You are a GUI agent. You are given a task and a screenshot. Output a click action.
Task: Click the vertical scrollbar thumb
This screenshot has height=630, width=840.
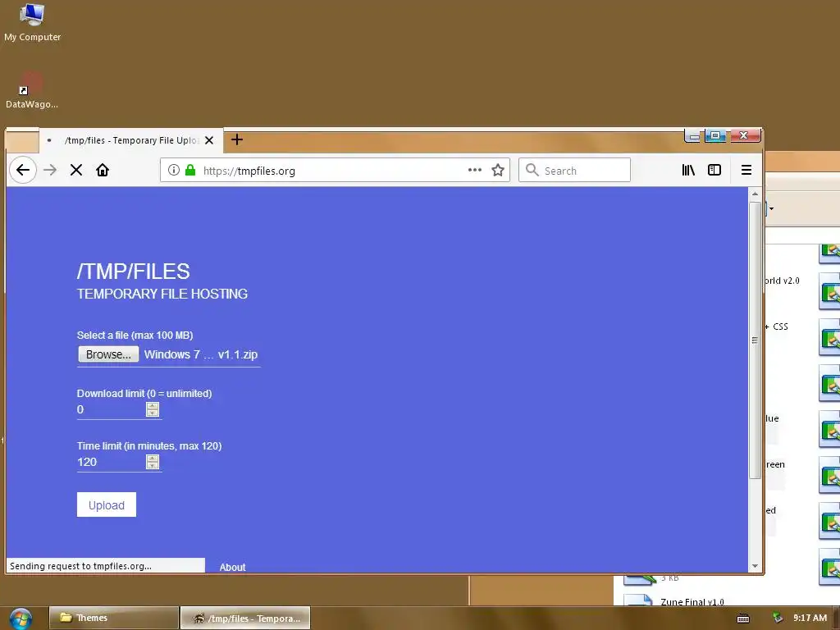tap(755, 340)
